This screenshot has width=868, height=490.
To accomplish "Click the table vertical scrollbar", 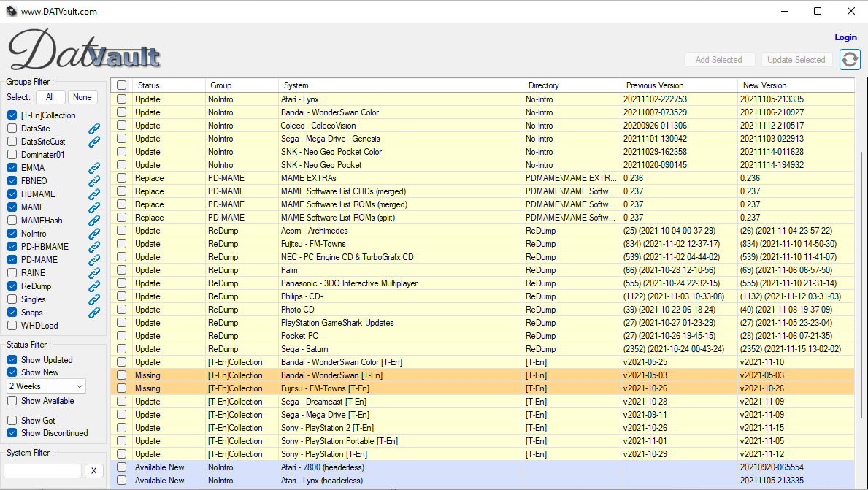I will click(x=860, y=283).
